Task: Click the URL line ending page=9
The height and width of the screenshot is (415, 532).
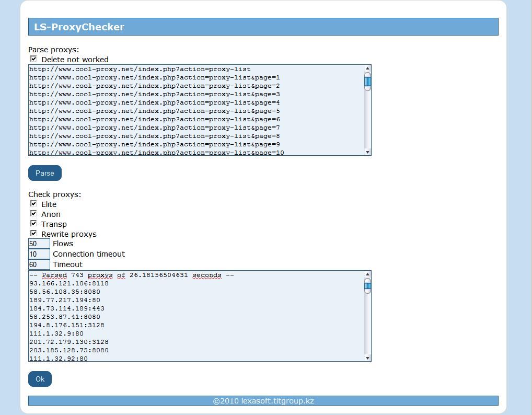Action: [x=154, y=144]
